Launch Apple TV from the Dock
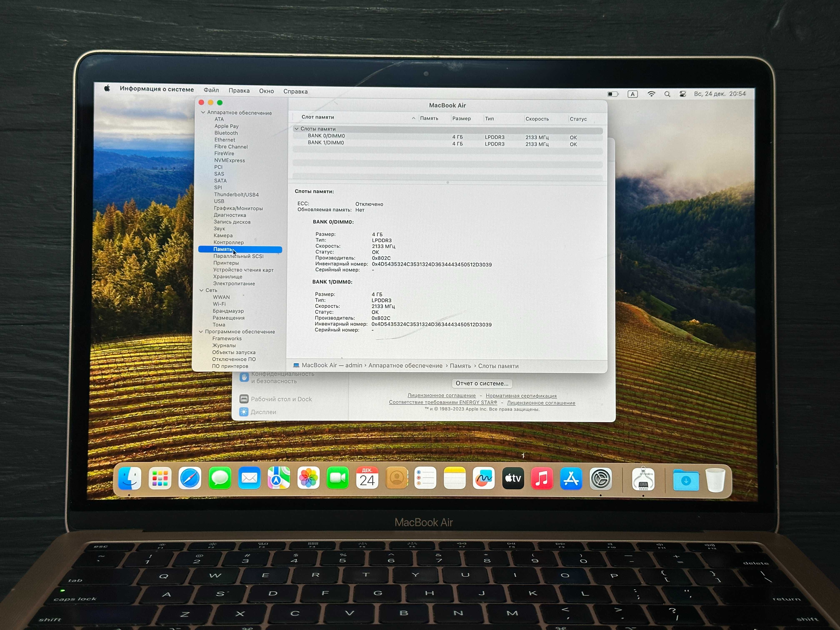The image size is (840, 630). pos(513,478)
